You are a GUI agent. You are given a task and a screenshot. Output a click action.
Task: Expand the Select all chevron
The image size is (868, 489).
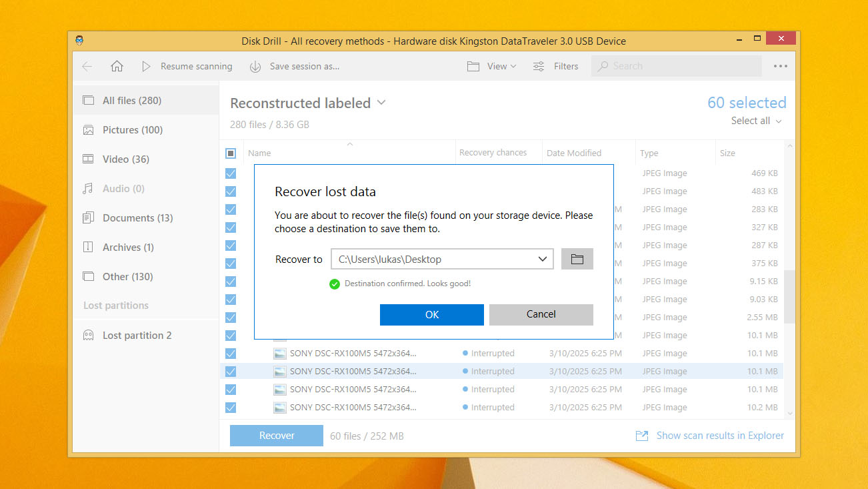(x=777, y=121)
